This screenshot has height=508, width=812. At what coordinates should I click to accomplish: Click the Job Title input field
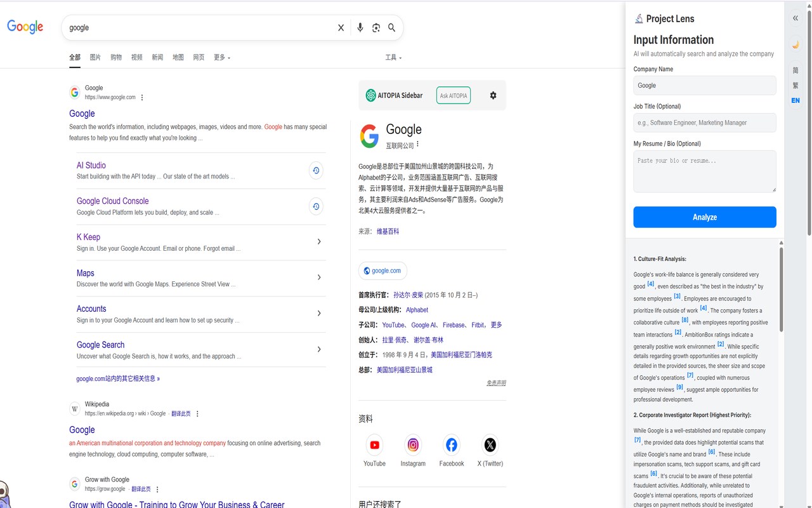tap(705, 123)
